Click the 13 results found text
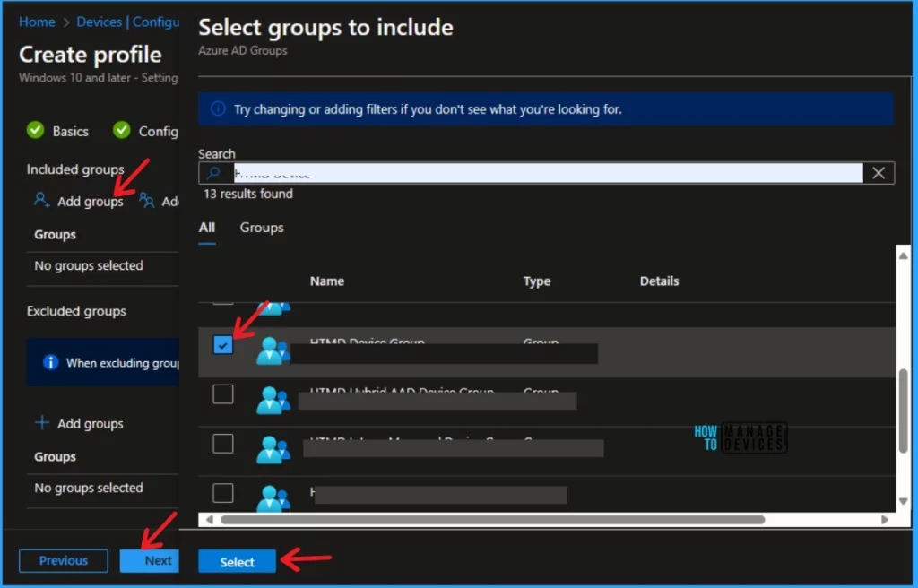 click(x=248, y=194)
